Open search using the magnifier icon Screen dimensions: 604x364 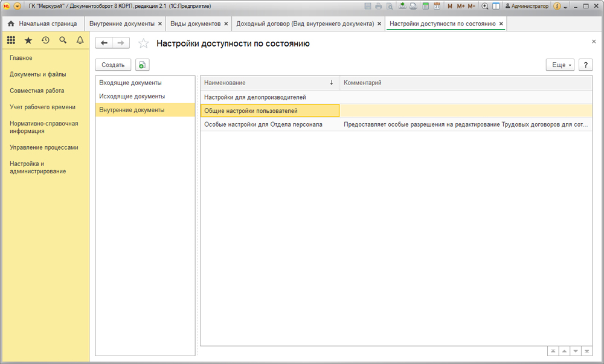pos(63,40)
